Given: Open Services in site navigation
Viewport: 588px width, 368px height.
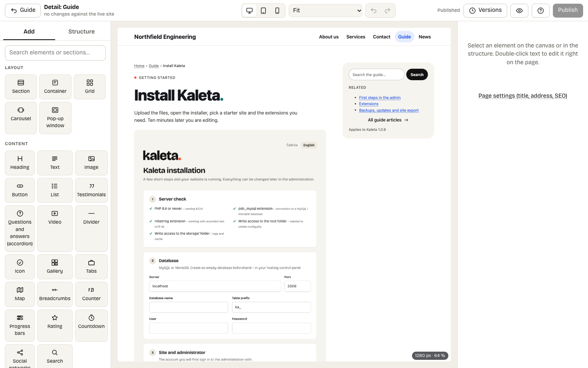Looking at the screenshot, I should [x=356, y=37].
